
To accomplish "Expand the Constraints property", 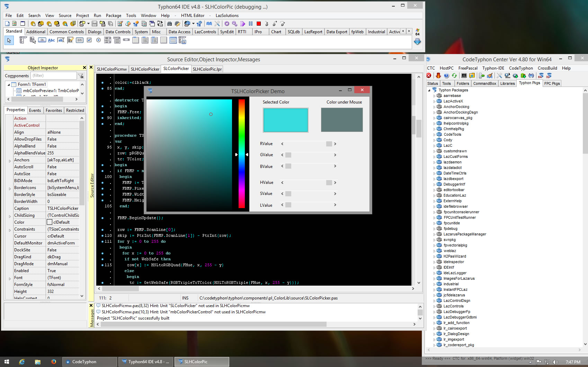I will 10,230.
